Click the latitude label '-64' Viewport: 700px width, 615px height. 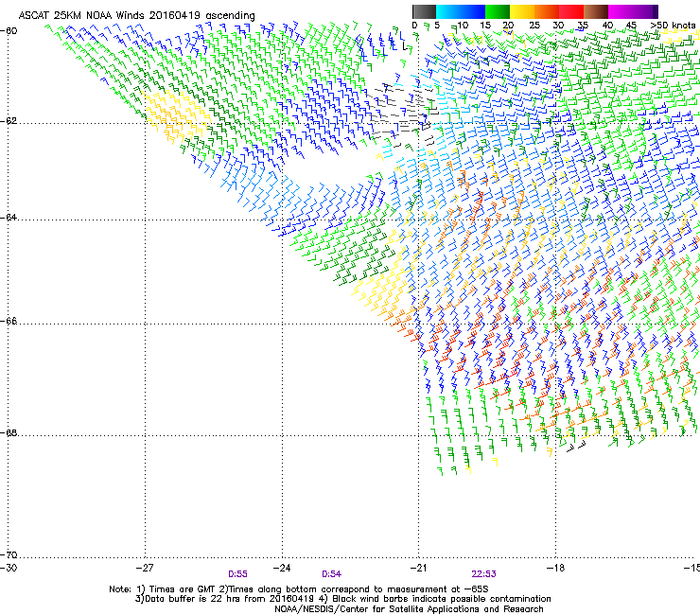click(9, 218)
